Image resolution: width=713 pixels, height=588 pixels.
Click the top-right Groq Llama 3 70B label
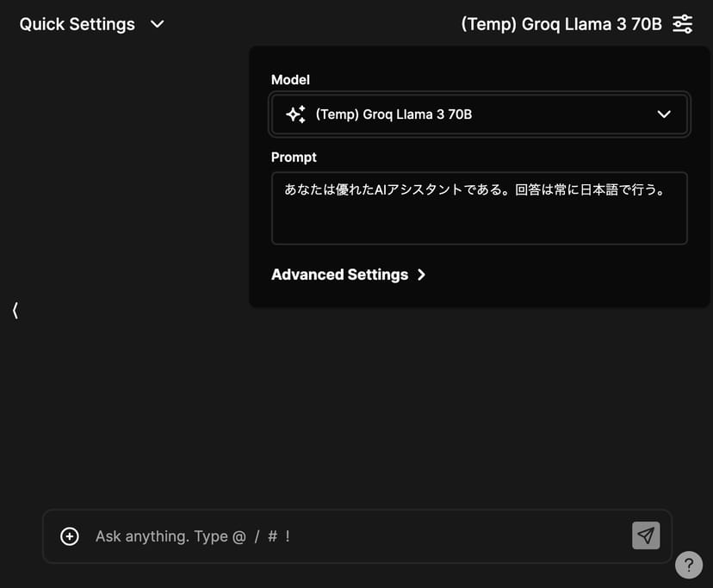561,24
